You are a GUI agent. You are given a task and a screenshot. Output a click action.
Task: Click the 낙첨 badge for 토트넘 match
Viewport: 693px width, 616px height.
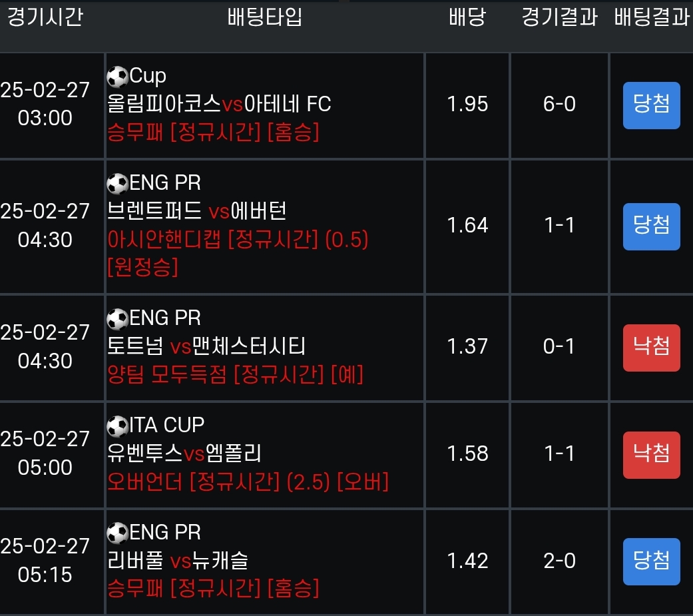[651, 347]
